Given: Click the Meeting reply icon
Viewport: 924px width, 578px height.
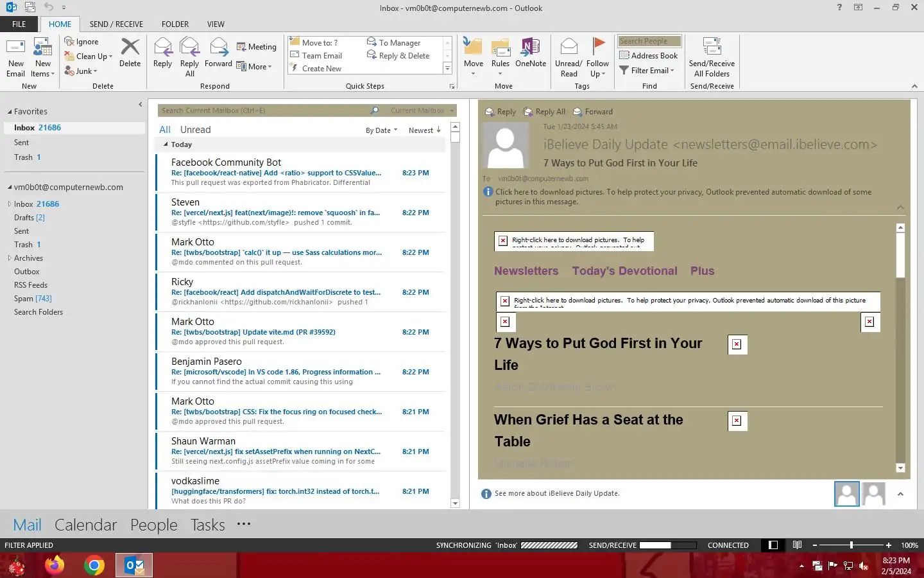Looking at the screenshot, I should [x=241, y=46].
